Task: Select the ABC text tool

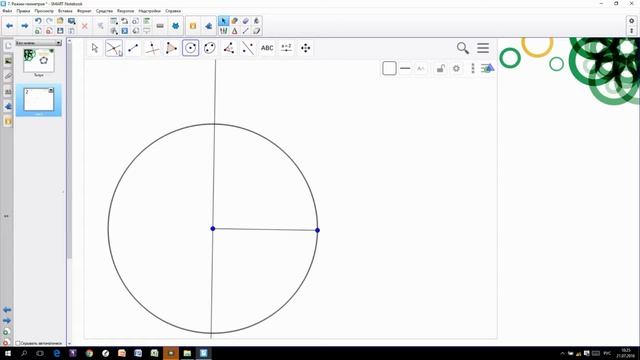Action: click(x=267, y=48)
